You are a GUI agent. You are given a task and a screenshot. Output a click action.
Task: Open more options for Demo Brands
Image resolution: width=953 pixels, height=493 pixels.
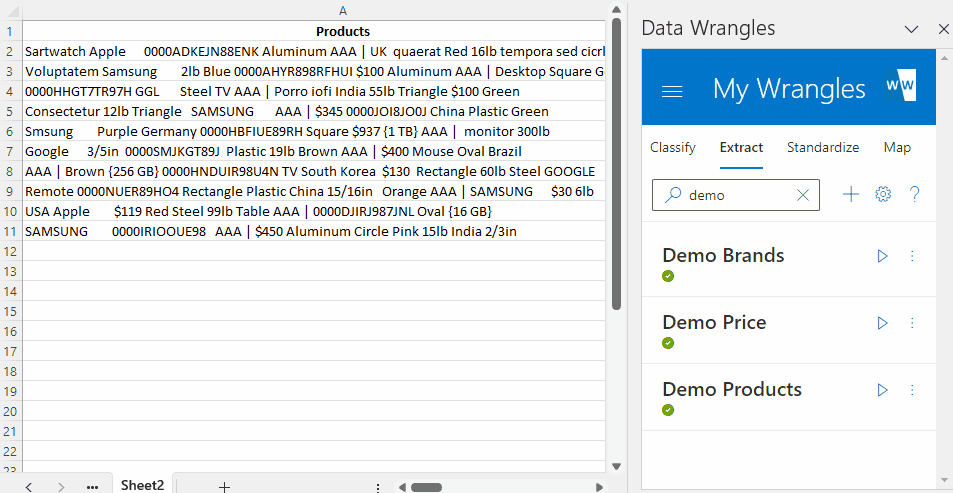pyautogui.click(x=912, y=257)
